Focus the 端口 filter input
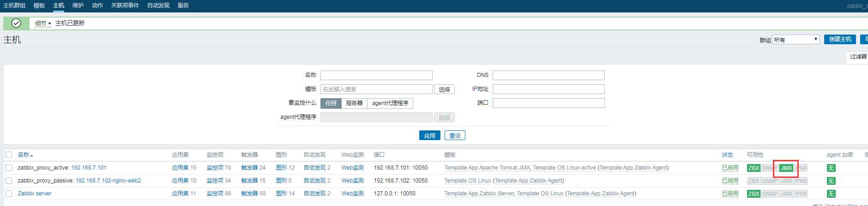 pyautogui.click(x=549, y=103)
